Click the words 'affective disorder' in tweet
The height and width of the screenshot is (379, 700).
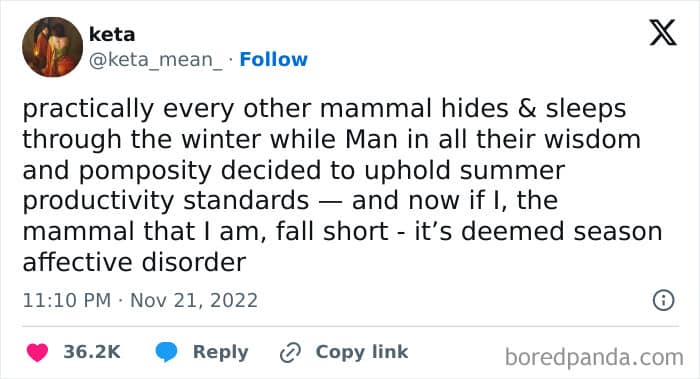(134, 262)
